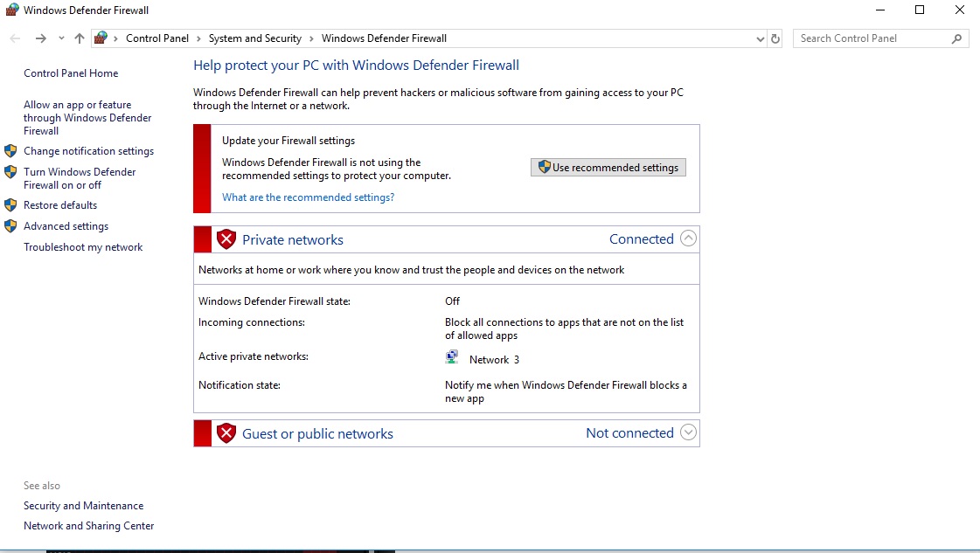The width and height of the screenshot is (980, 553).
Task: Click the red shield icon on Private networks
Action: pos(226,239)
